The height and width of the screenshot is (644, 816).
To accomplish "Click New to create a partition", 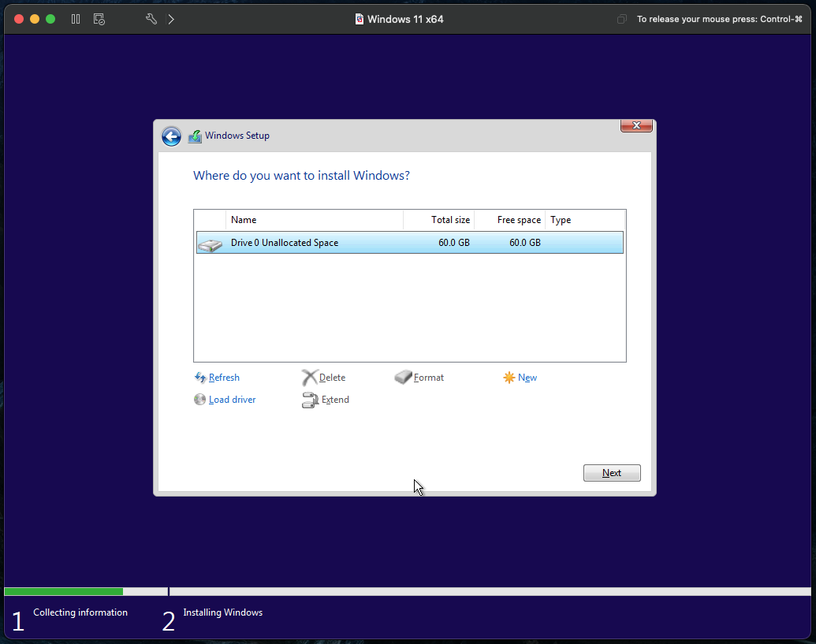I will (x=527, y=378).
